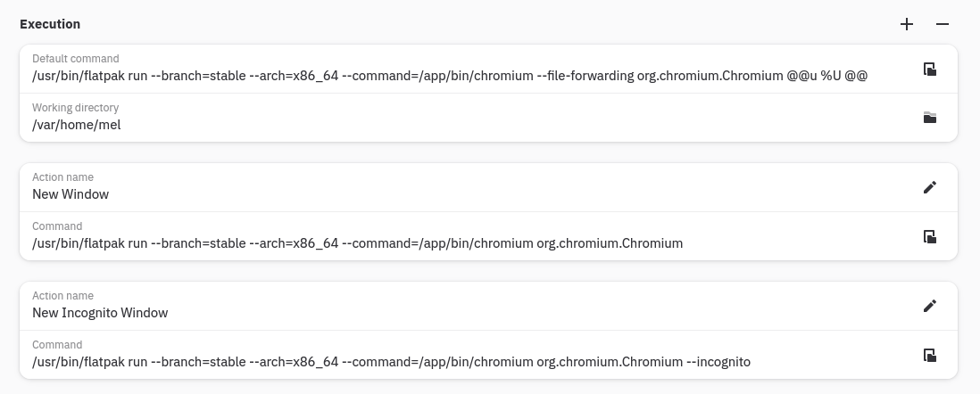The image size is (980, 394).
Task: Click the Default command text field
Action: point(450,76)
